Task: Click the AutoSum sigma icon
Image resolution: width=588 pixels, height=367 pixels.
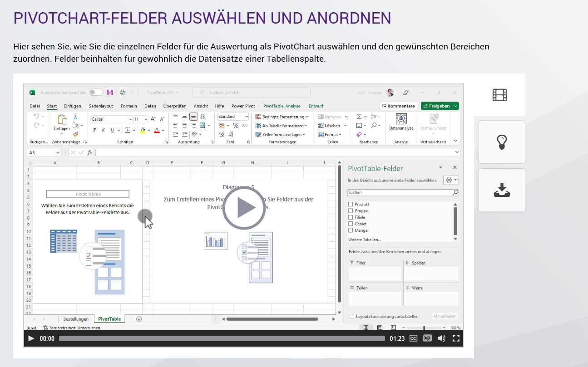Action: 359,117
